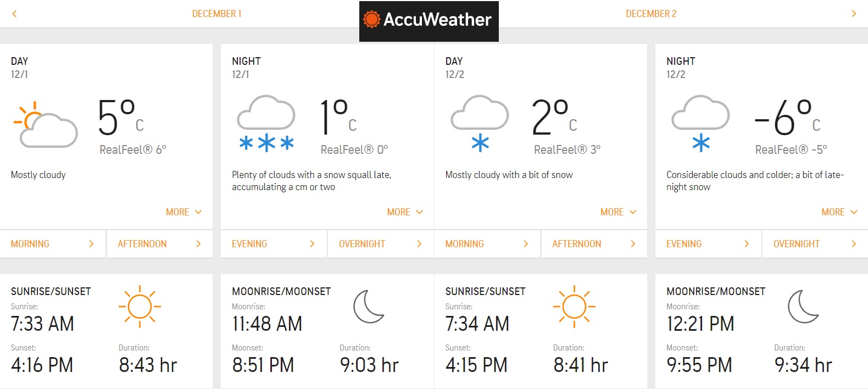This screenshot has width=868, height=389.
Task: Click the sun icon in 12/2 Sunrise/Sunset
Action: click(574, 307)
